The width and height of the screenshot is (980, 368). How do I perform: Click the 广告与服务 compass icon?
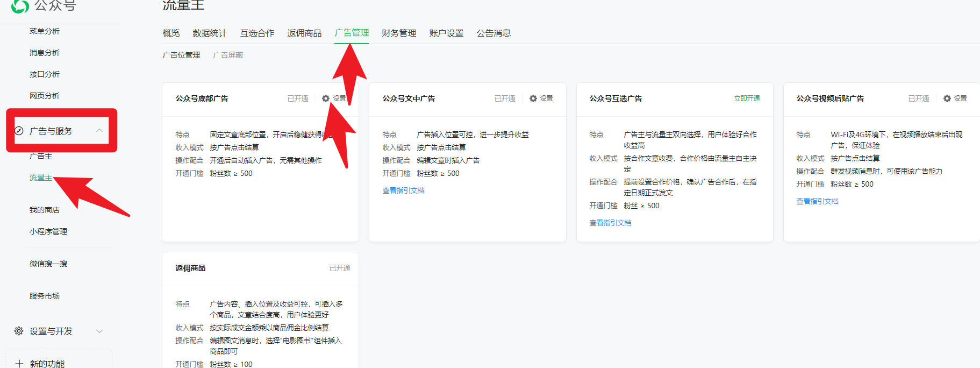click(x=19, y=131)
